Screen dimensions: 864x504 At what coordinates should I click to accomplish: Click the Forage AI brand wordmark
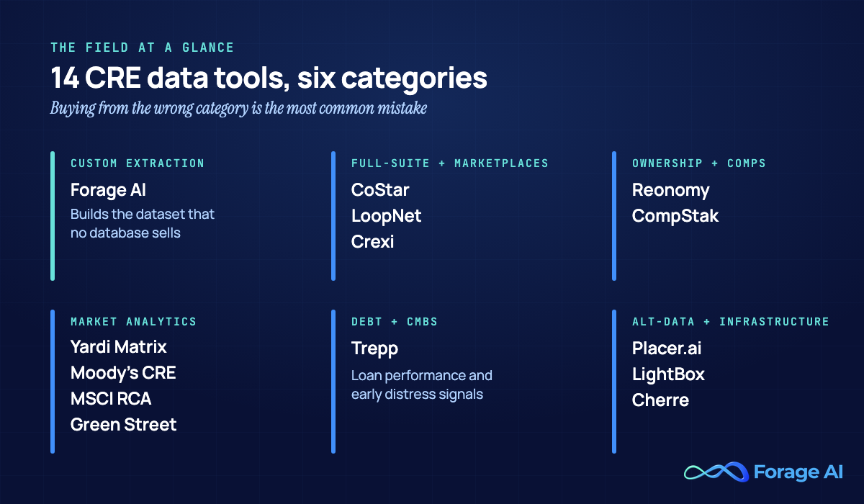coord(798,472)
